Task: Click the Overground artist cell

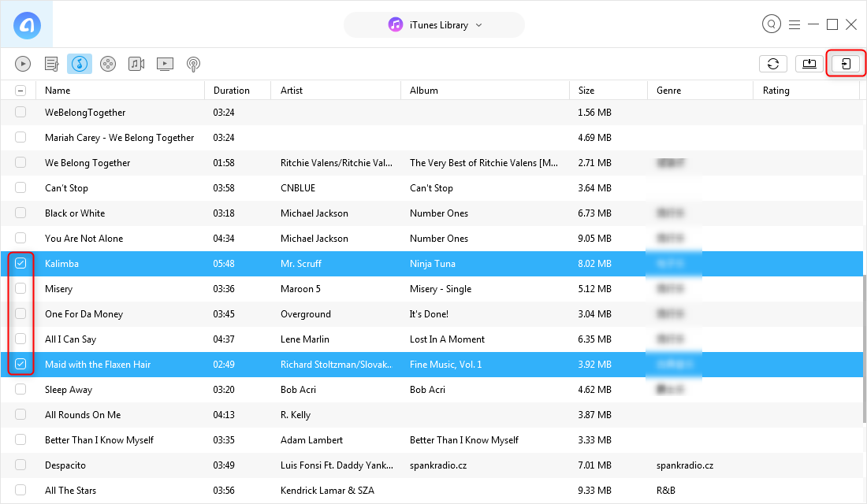Action: (x=306, y=314)
